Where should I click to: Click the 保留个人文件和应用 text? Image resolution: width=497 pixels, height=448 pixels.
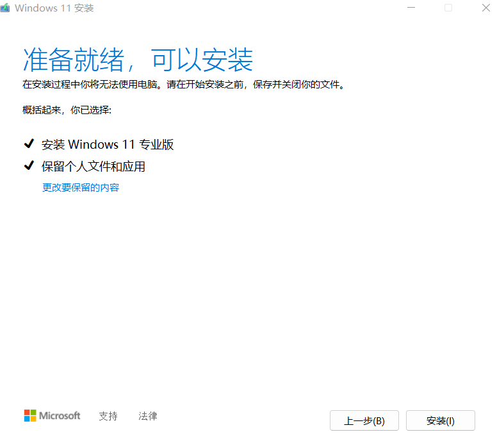[x=94, y=167]
